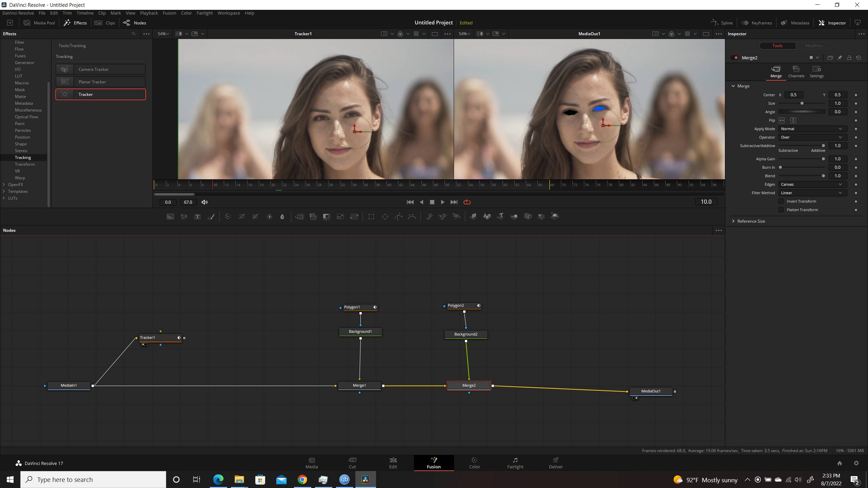Add a Rectangle mask from the toolbar

(371, 217)
